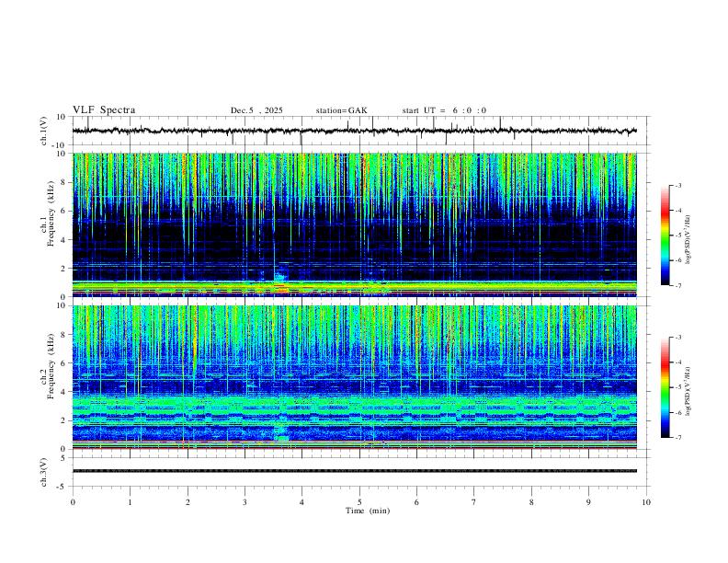Screen dimensions: 728x563
Task: Click the 'ch.3(V)' axis label
Action: pos(44,472)
